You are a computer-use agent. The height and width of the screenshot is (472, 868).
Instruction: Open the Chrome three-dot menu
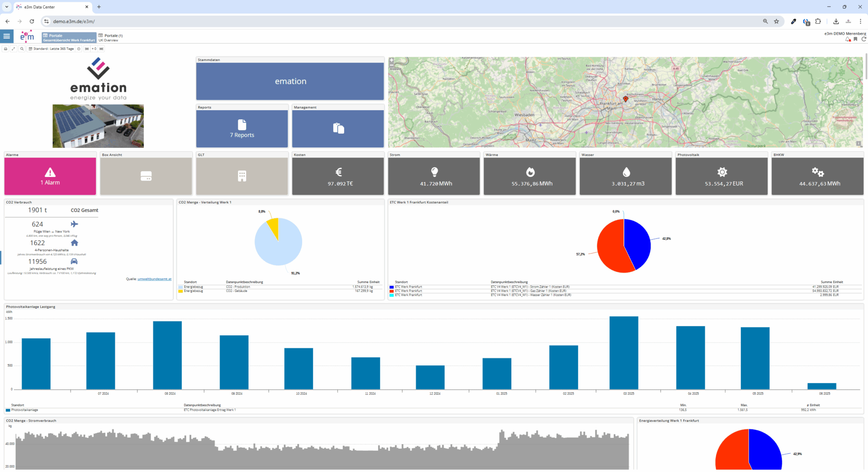860,21
